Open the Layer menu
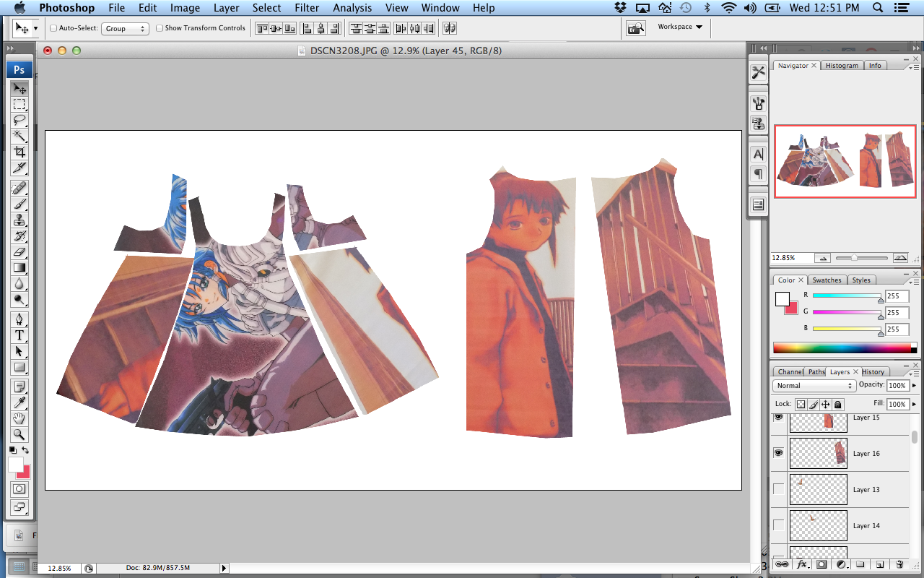Viewport: 924px width, 578px height. (226, 8)
